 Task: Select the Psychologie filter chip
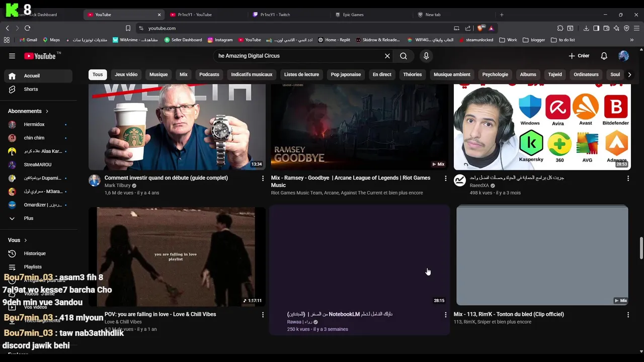495,74
